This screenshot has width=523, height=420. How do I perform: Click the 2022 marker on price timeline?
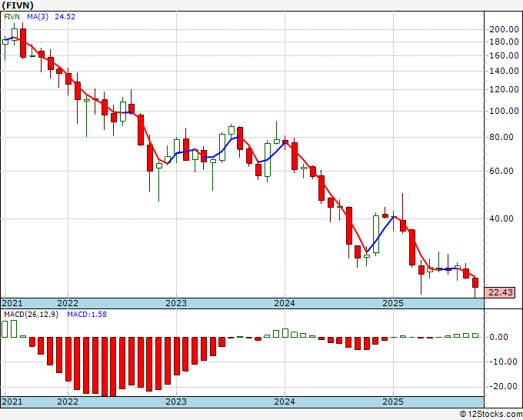[x=68, y=303]
